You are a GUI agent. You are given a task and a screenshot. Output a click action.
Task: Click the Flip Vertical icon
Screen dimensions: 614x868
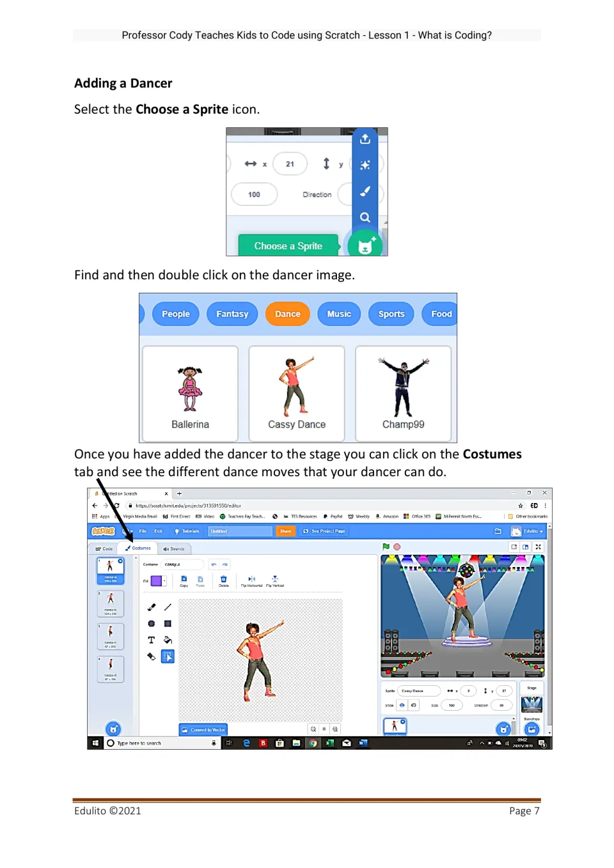click(x=275, y=580)
